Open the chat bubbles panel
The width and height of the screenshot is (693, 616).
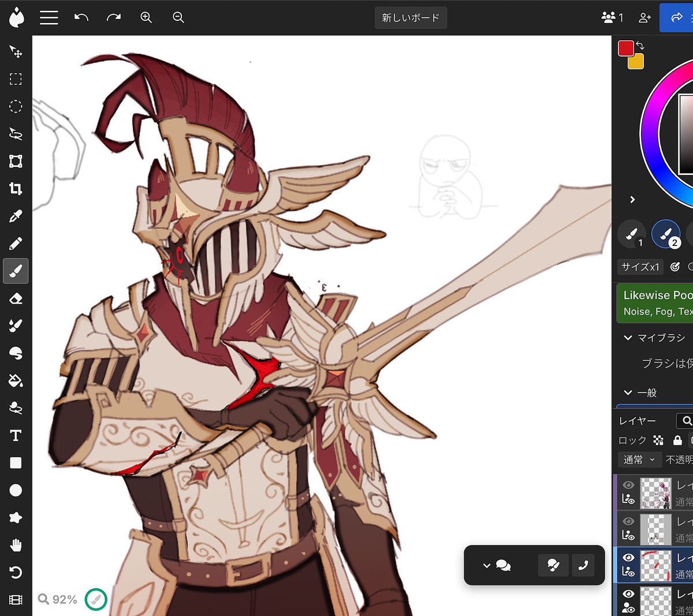pos(503,566)
